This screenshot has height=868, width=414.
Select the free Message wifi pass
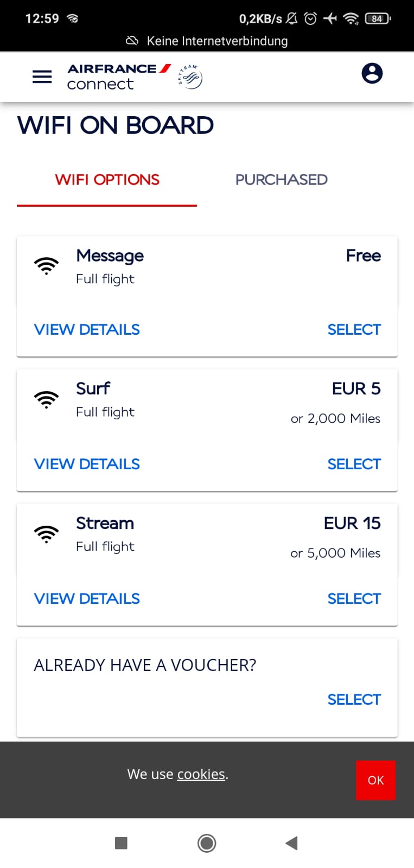pyautogui.click(x=354, y=329)
